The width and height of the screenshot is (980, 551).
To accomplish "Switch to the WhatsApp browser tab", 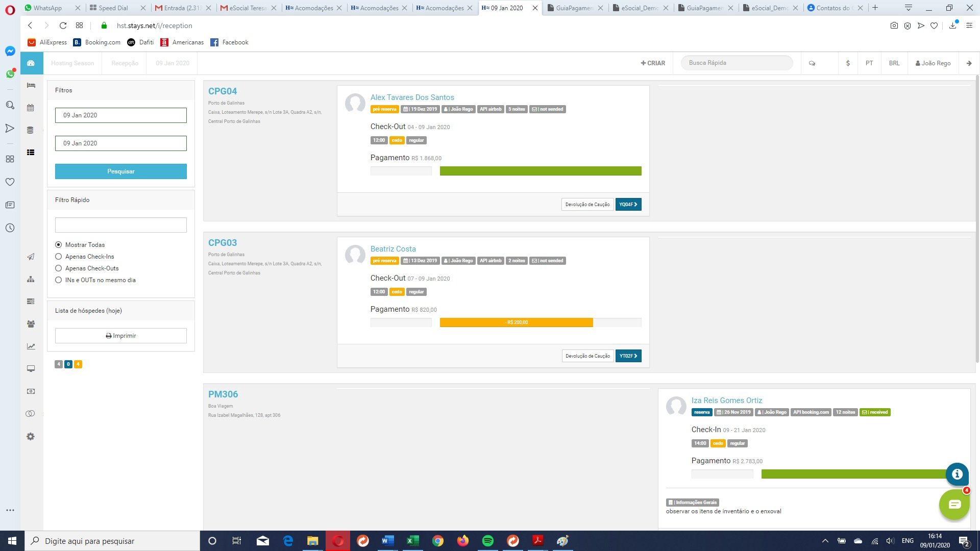I will [x=47, y=8].
